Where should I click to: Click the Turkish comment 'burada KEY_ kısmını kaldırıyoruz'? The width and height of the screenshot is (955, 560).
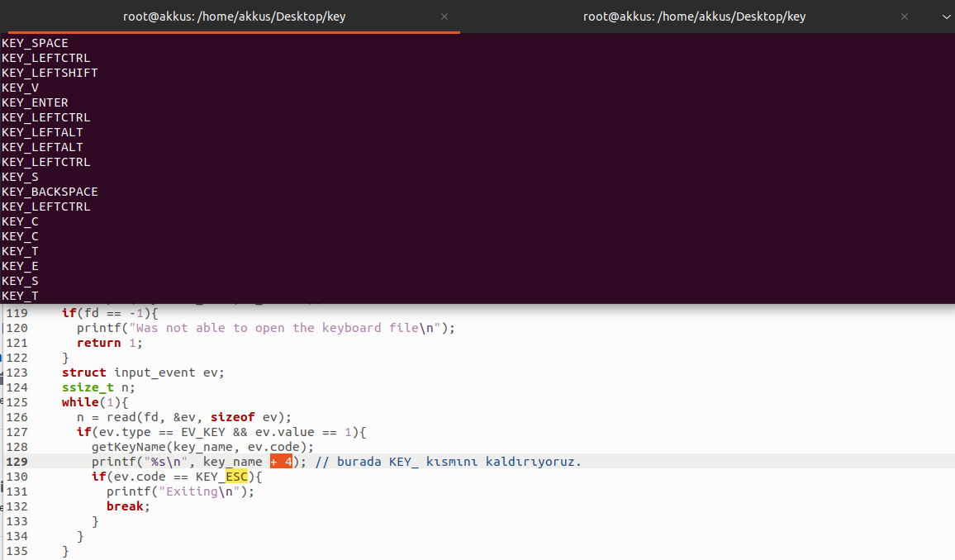pyautogui.click(x=448, y=462)
